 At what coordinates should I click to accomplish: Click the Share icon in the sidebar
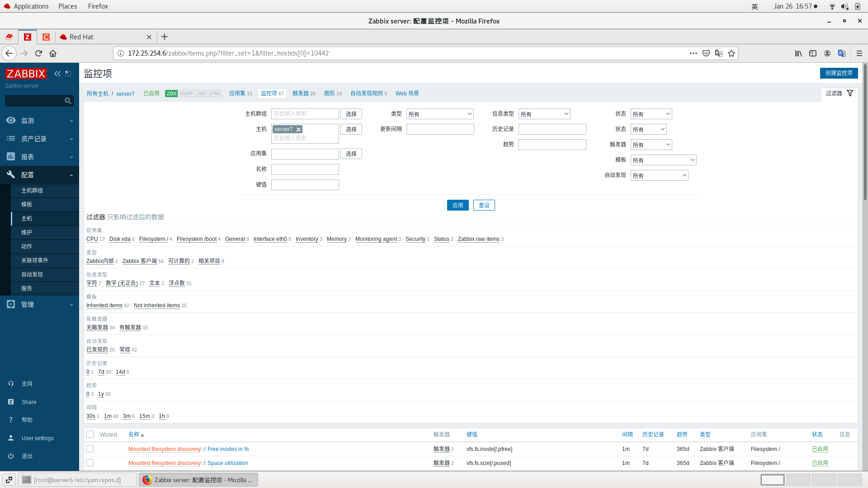11,402
